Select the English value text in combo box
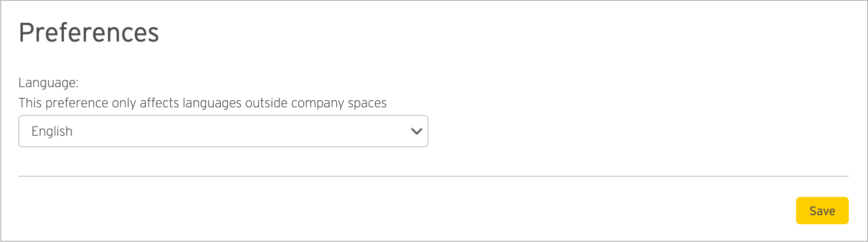 (x=52, y=131)
